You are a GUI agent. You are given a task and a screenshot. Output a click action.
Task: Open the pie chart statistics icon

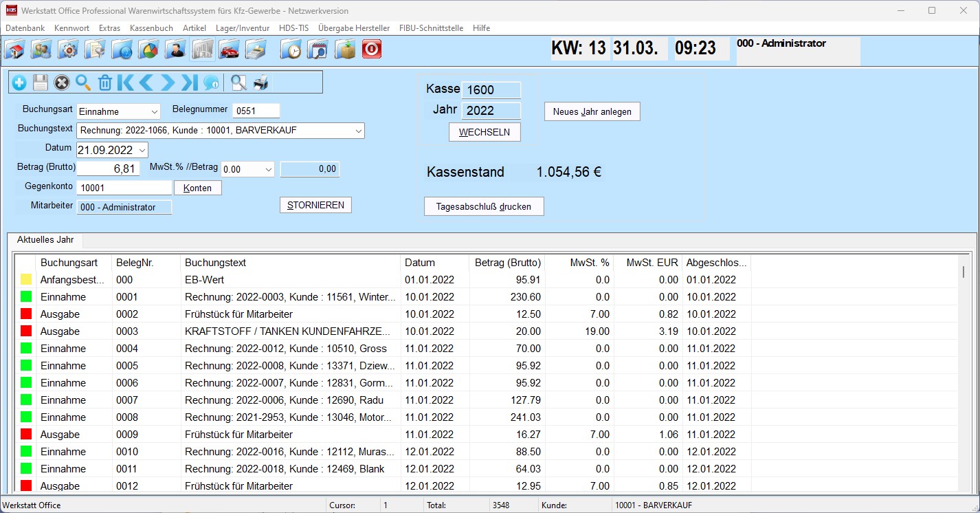click(x=148, y=50)
